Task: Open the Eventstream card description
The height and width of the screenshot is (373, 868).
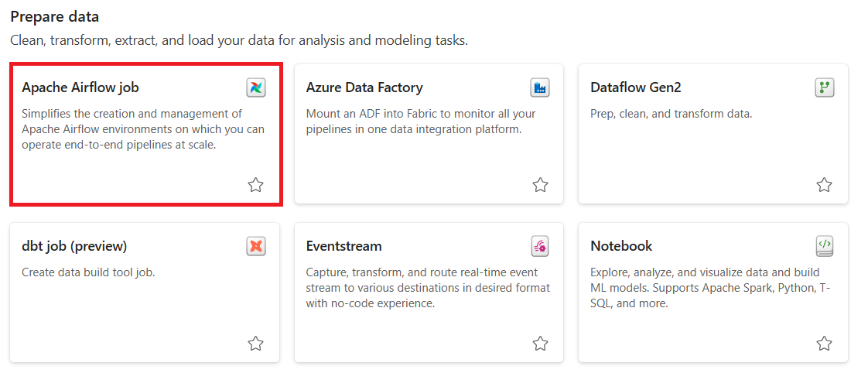Action: [x=428, y=288]
